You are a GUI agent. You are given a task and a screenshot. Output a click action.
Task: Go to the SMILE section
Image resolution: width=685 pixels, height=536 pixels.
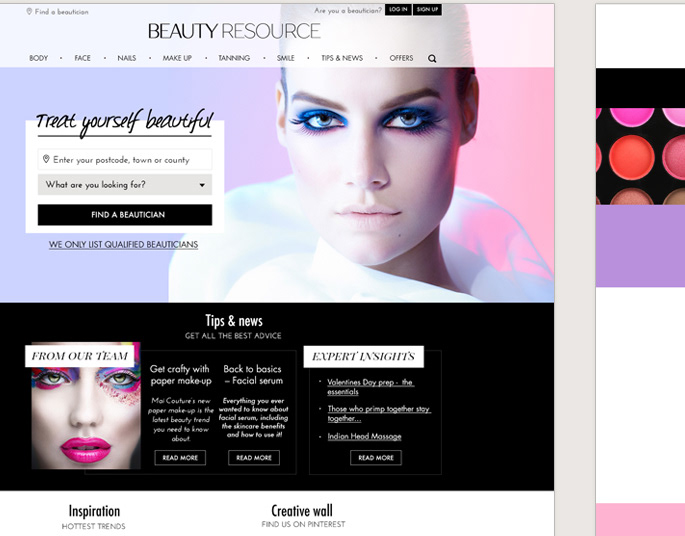[286, 58]
